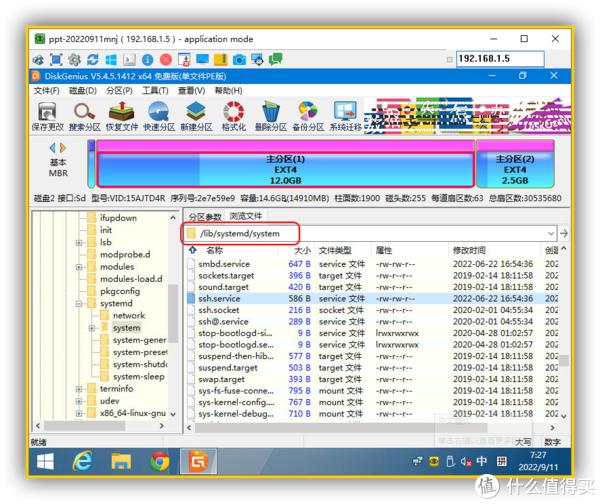
Task: Click the remote viewer fullscreen icon
Action: point(56,59)
